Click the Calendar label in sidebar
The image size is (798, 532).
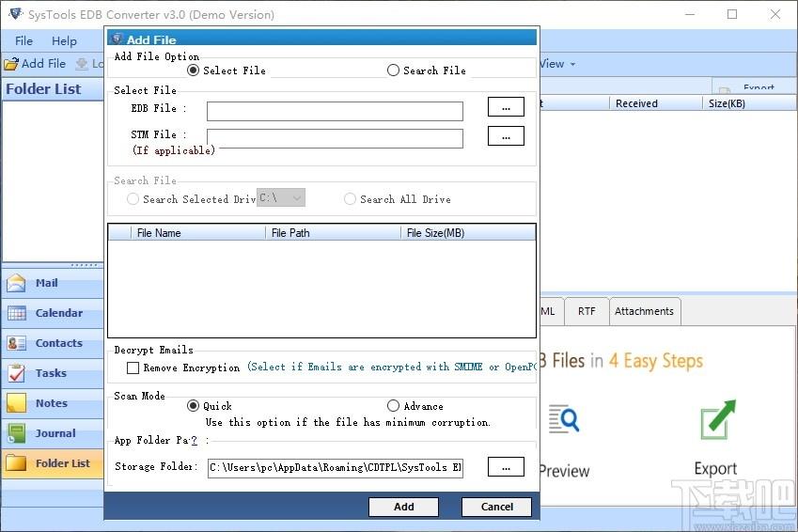[x=59, y=313]
